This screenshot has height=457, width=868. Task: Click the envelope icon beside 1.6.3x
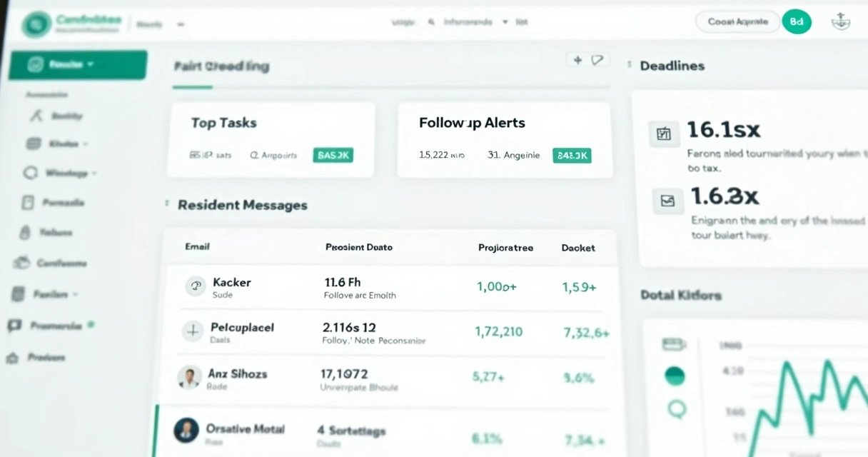coord(668,201)
